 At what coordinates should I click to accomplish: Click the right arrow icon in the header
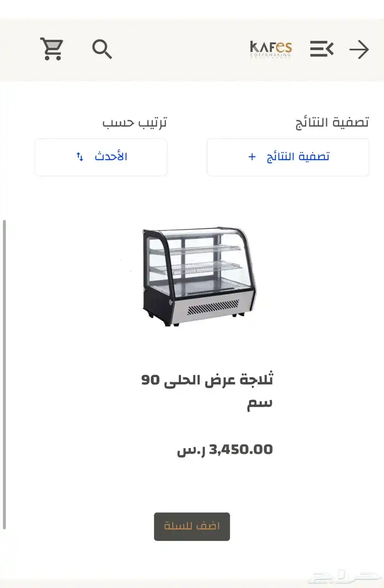click(x=359, y=49)
